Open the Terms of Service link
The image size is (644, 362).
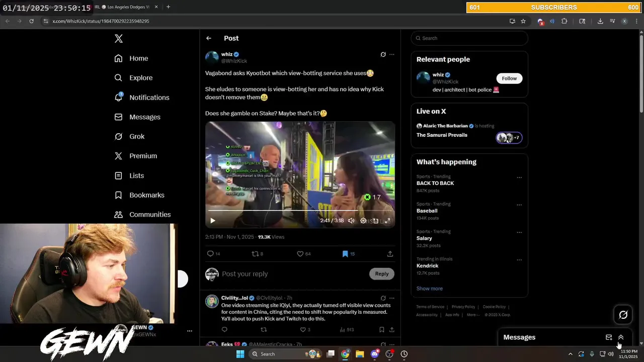pos(430,307)
